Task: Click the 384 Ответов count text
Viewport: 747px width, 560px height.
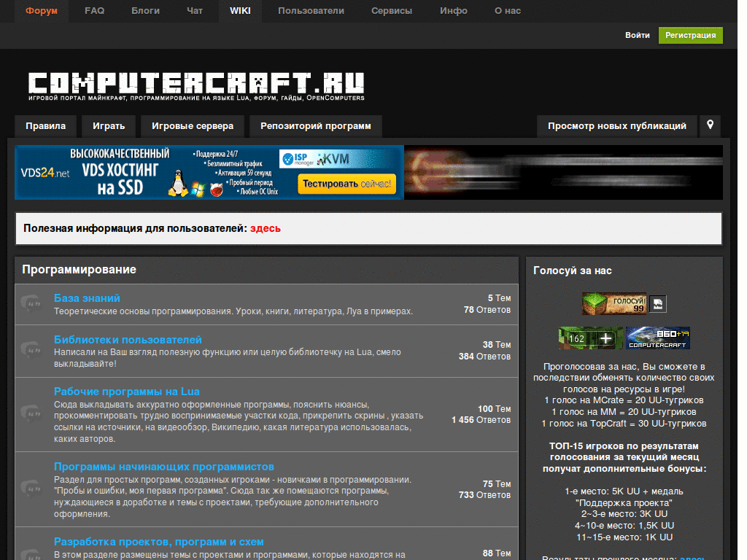Action: coord(484,357)
